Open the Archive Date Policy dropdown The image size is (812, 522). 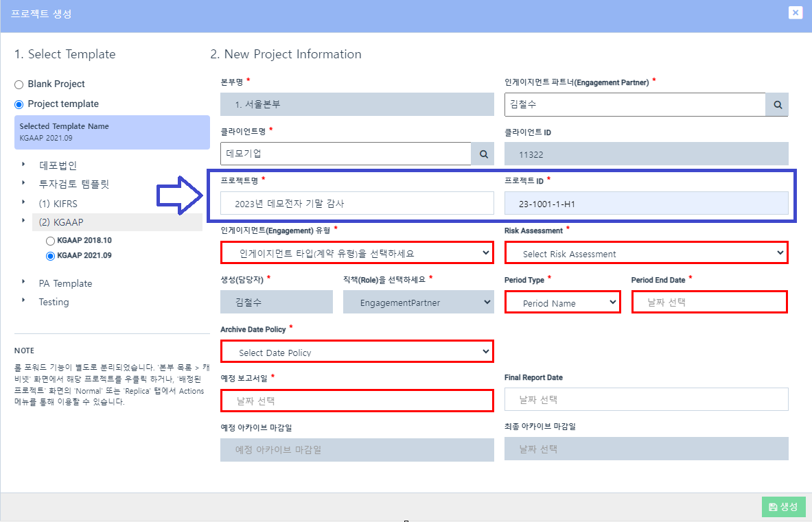356,351
